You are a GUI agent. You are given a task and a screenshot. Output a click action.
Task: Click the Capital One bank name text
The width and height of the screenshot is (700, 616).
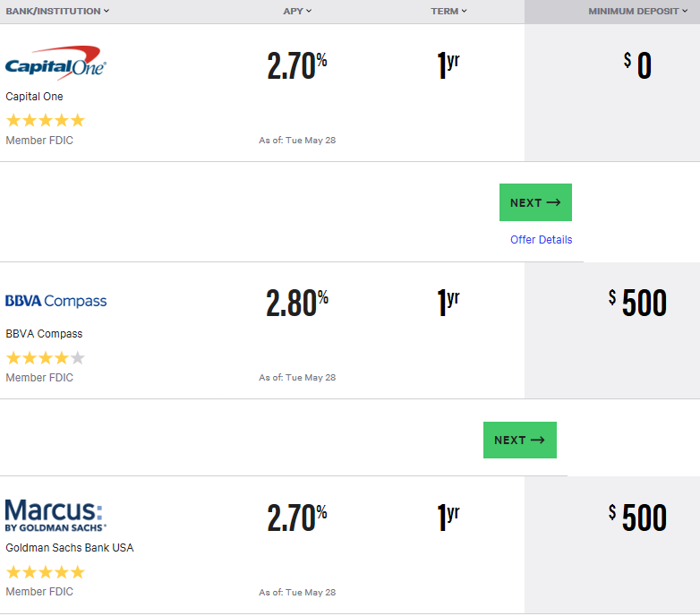click(x=34, y=97)
